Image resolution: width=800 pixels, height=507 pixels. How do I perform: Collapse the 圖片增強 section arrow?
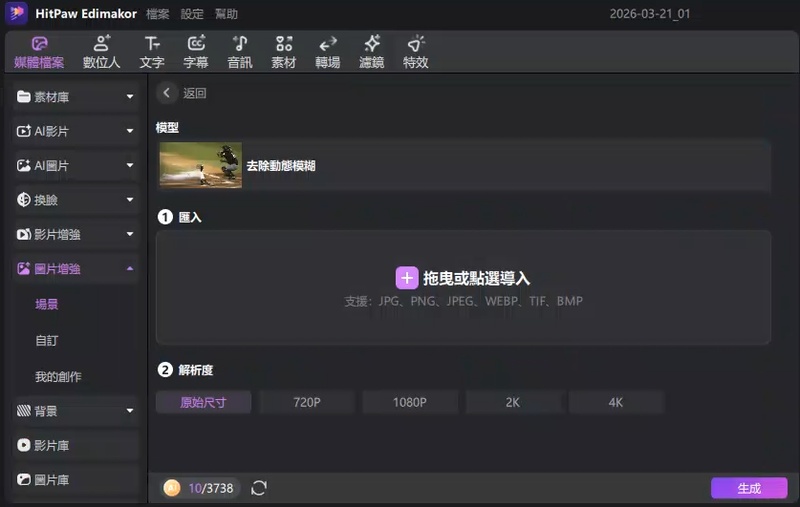tap(130, 268)
